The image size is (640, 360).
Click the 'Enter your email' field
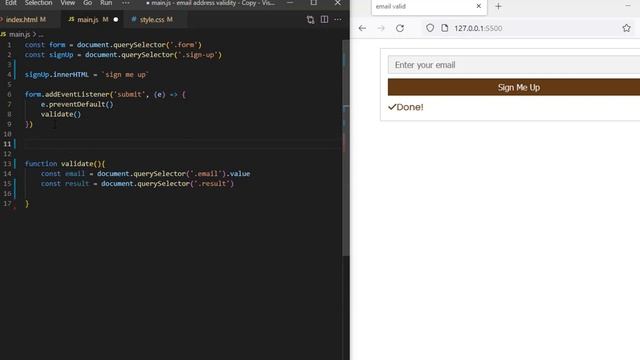pos(514,65)
